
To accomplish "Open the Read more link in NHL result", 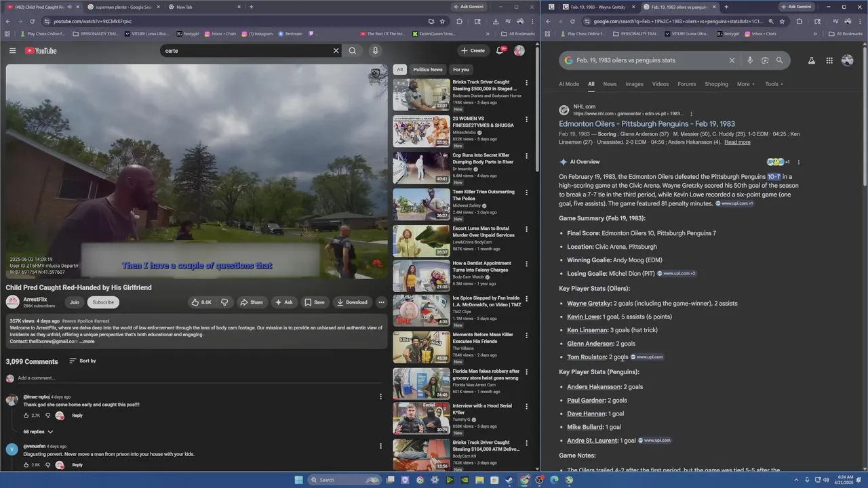I will click(737, 142).
